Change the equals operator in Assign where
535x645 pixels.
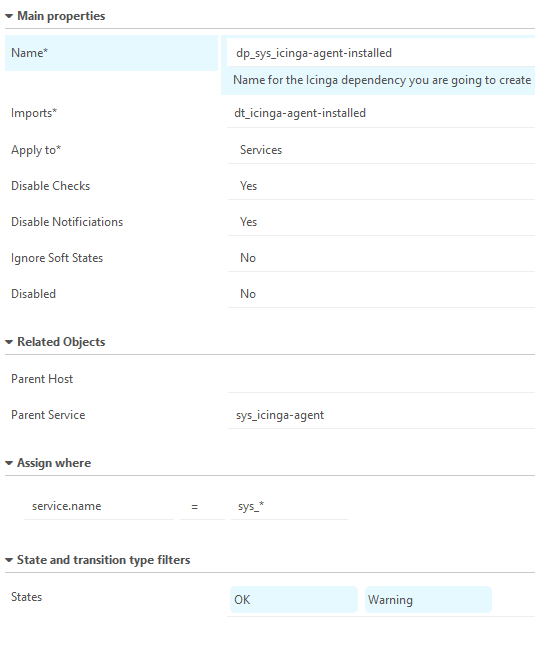click(202, 506)
